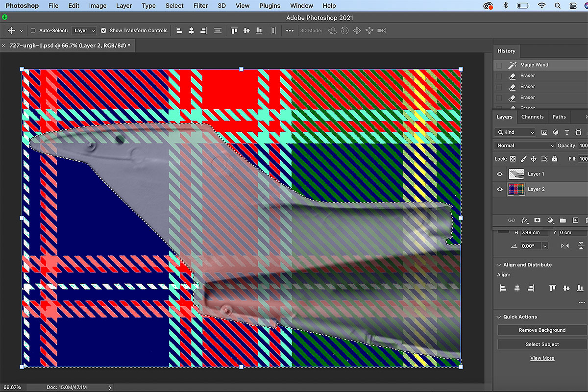Hide Layer 1 using eye icon
This screenshot has width=588, height=392.
tap(500, 174)
